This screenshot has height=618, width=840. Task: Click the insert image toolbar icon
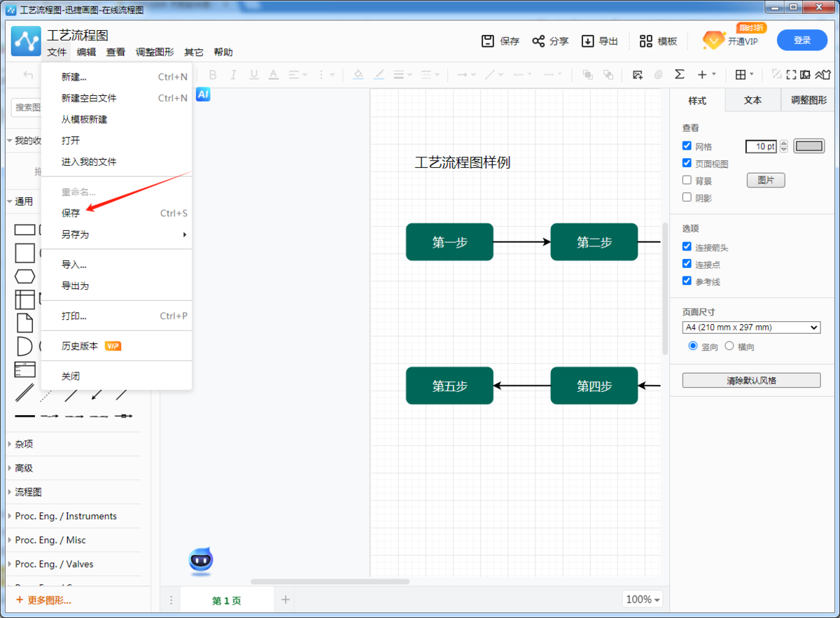(x=638, y=74)
